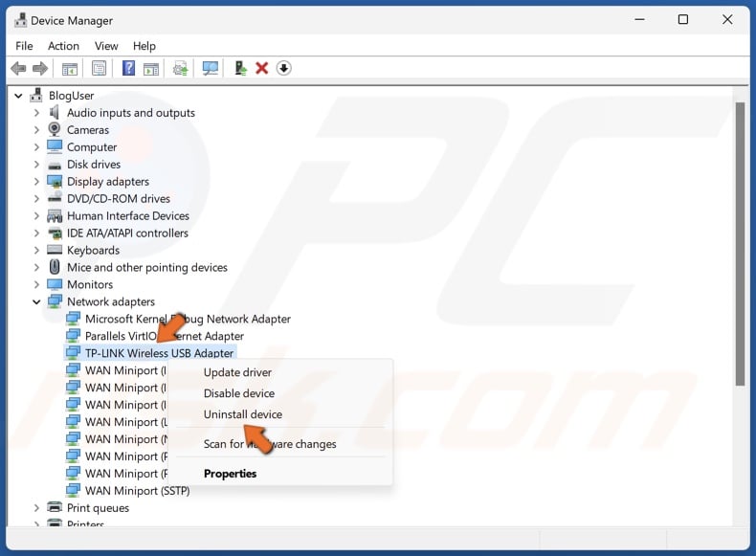
Task: Click the Print queues printer icon
Action: tap(55, 507)
